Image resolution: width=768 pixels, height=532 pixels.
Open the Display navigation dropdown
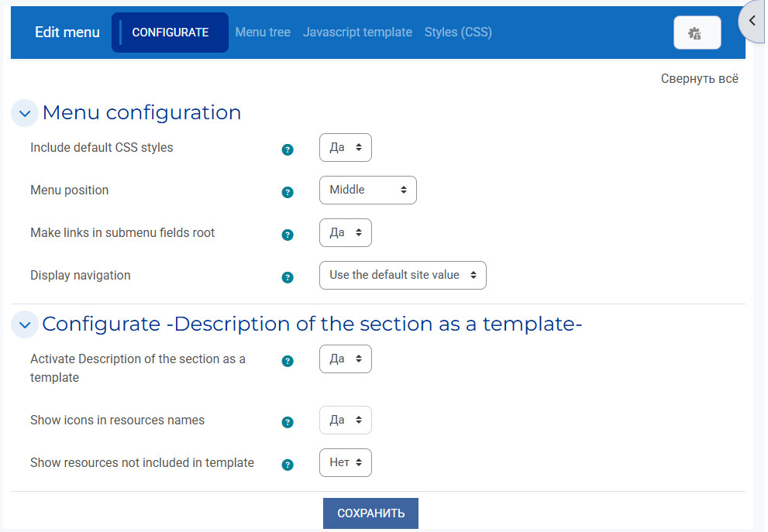pyautogui.click(x=403, y=275)
